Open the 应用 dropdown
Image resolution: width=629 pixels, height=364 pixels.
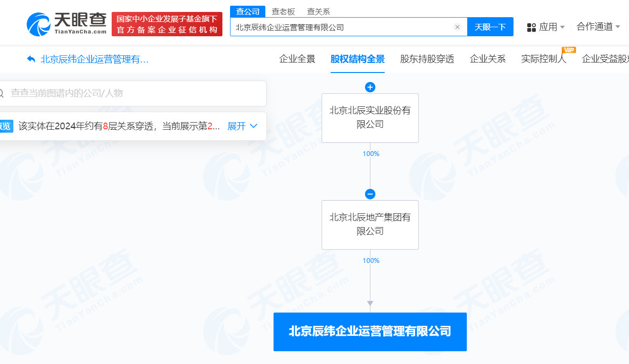click(547, 27)
